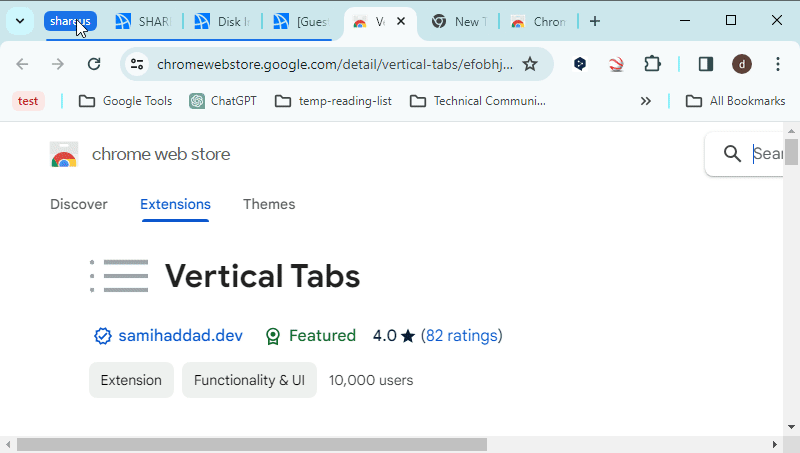Open the red globe extension icon

click(616, 64)
